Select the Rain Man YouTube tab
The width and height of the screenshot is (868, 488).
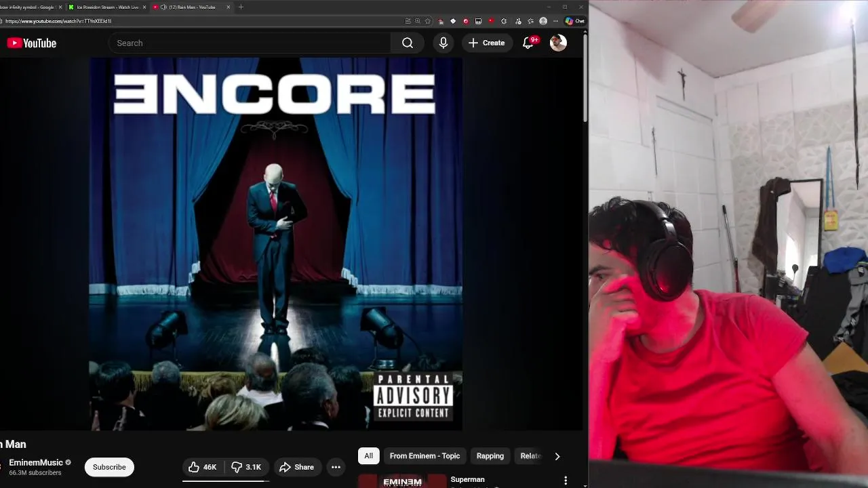point(192,7)
